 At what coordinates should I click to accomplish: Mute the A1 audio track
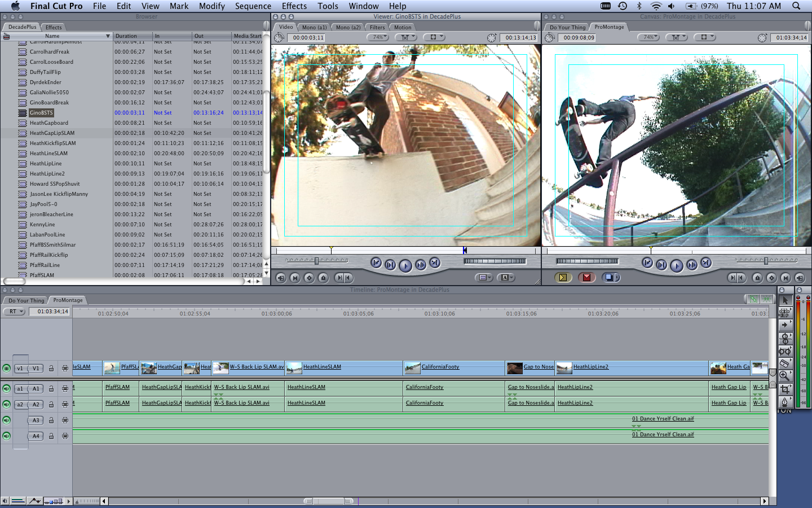pyautogui.click(x=6, y=388)
